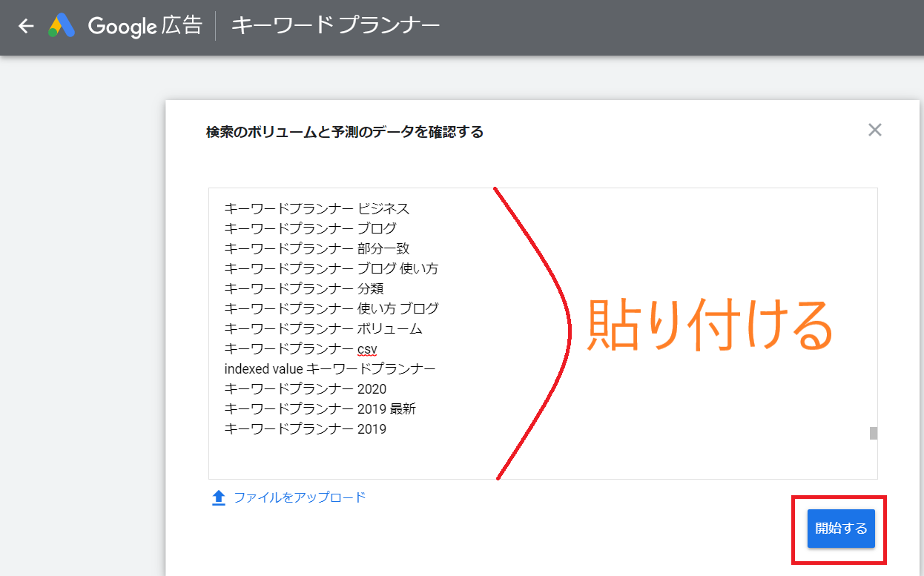Image resolution: width=924 pixels, height=576 pixels.
Task: Click the line キーワードプランナー ボリューム
Action: (x=323, y=328)
